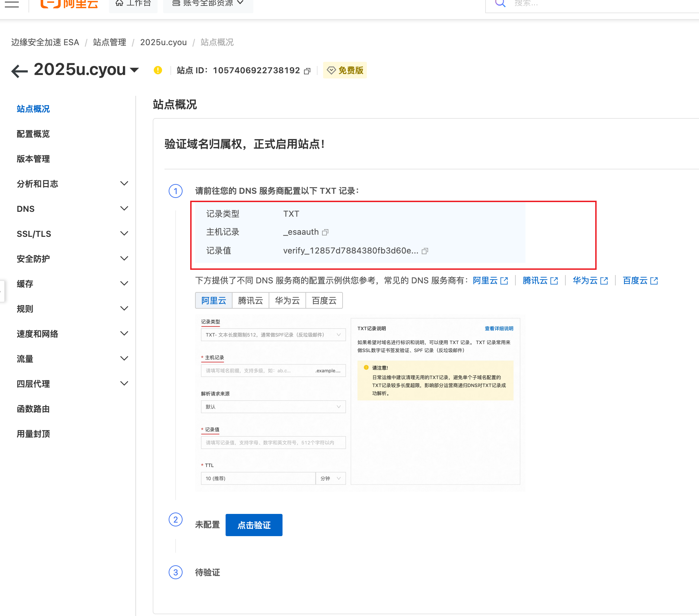Copy the _esaauth host record

pos(325,232)
